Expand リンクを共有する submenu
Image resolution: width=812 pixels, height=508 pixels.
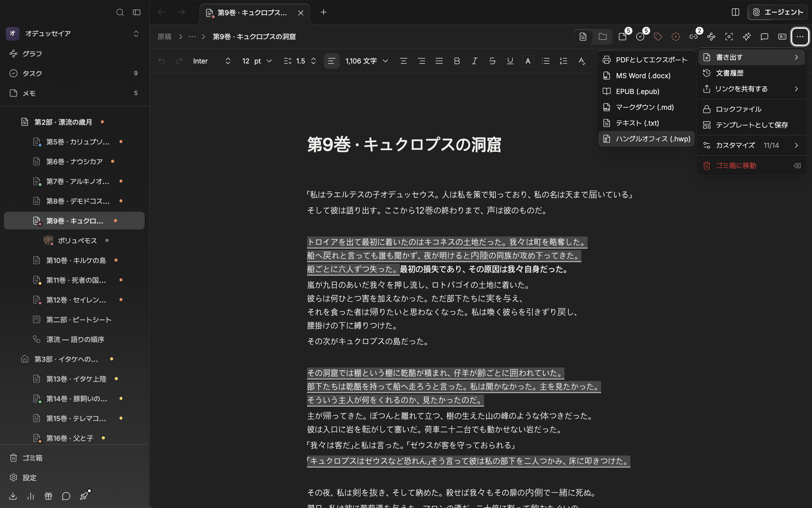click(x=752, y=89)
